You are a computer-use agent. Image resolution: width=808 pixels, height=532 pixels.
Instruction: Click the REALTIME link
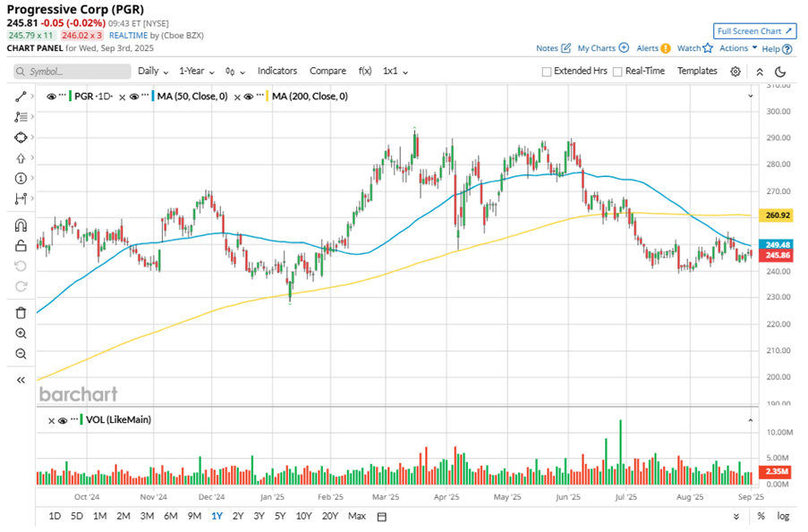click(128, 36)
